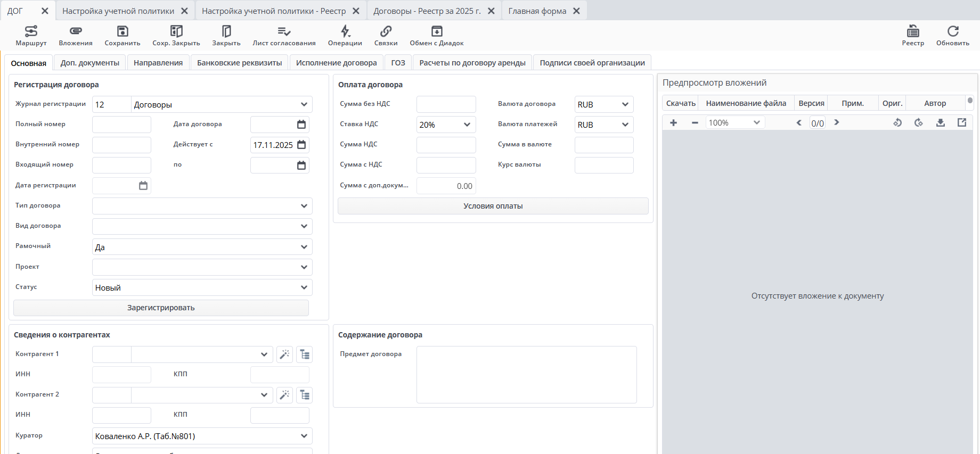
Task: Download attachment in the preview toolbar
Action: click(941, 123)
